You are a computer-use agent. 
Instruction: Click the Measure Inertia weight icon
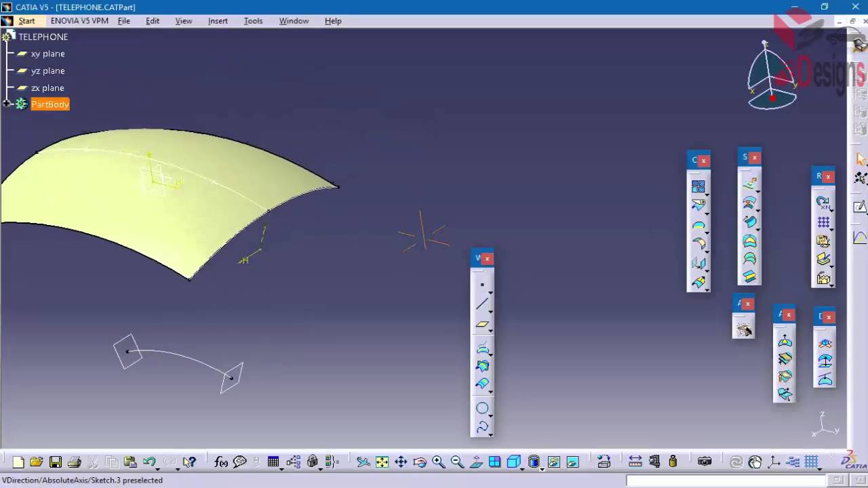[x=673, y=462]
